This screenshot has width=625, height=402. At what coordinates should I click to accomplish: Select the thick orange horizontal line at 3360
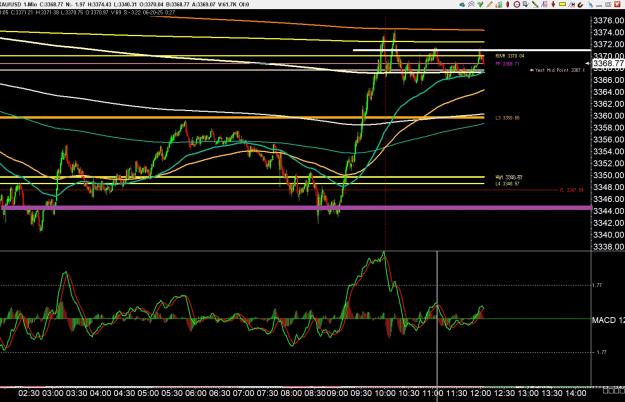(242, 118)
